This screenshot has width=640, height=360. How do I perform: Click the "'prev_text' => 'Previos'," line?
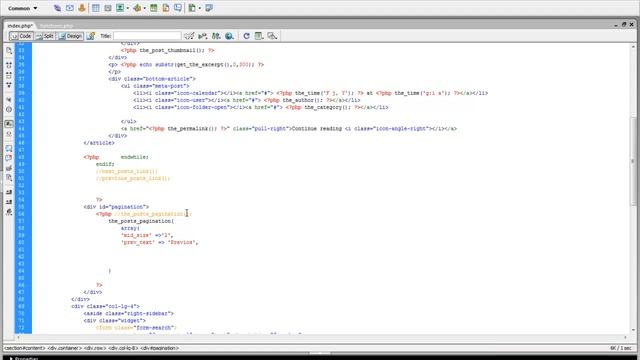pyautogui.click(x=160, y=242)
